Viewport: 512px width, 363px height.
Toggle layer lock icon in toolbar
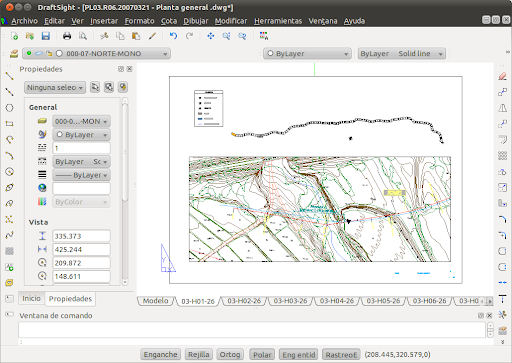(49, 53)
